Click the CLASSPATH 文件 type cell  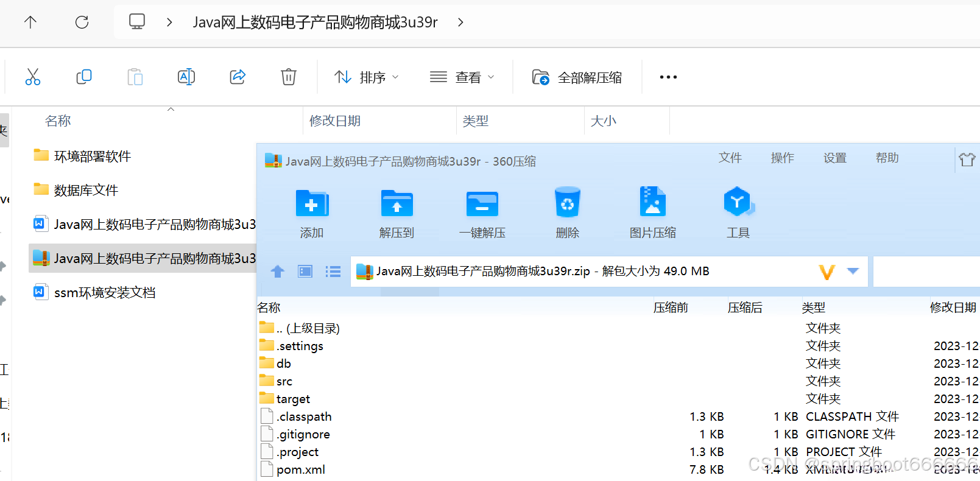852,416
